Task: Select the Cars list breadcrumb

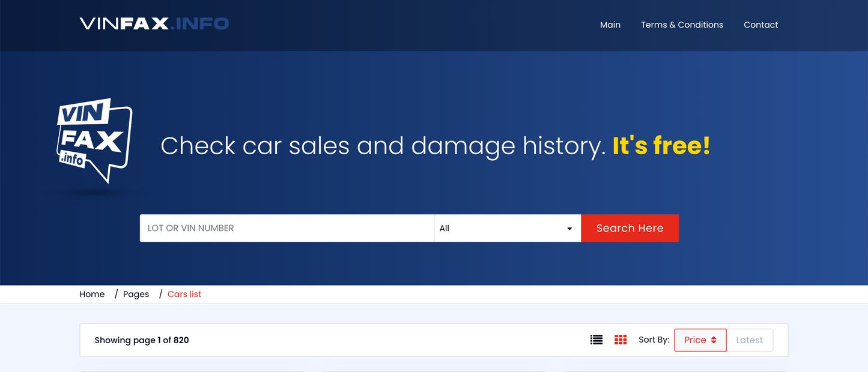Action: pyautogui.click(x=184, y=294)
